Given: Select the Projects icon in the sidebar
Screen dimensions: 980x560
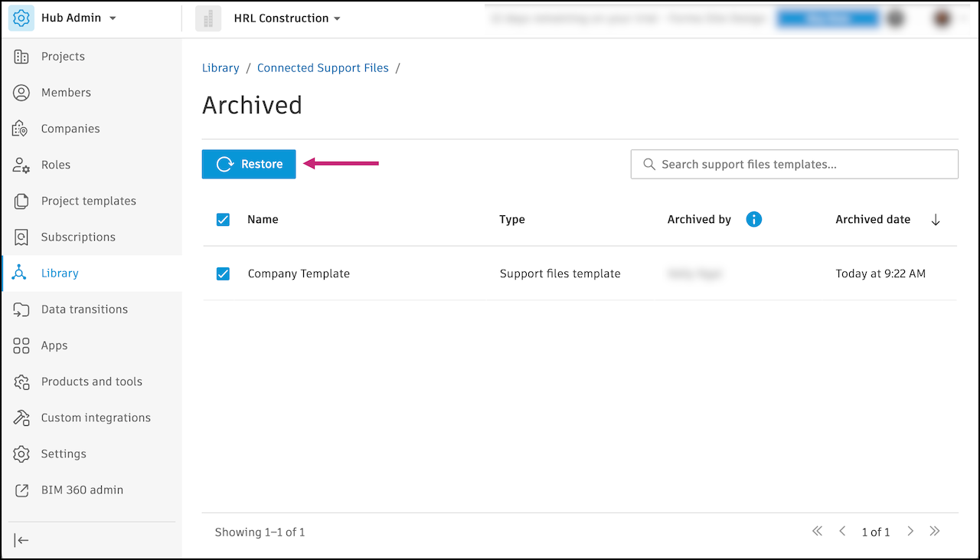Looking at the screenshot, I should point(21,56).
